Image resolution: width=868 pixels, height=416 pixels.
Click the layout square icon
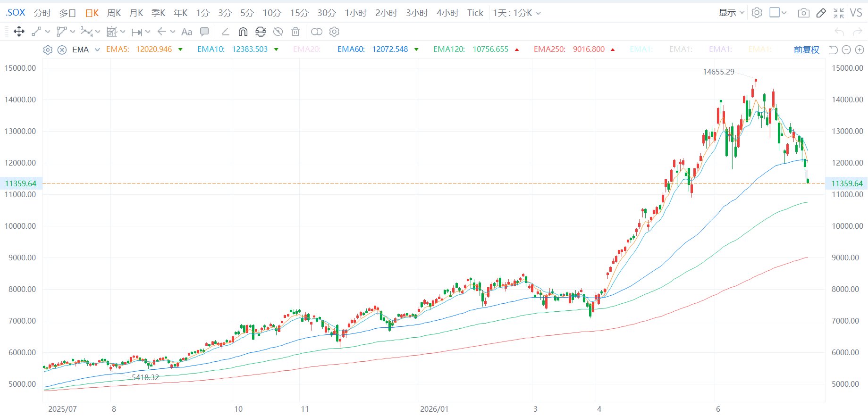click(774, 13)
